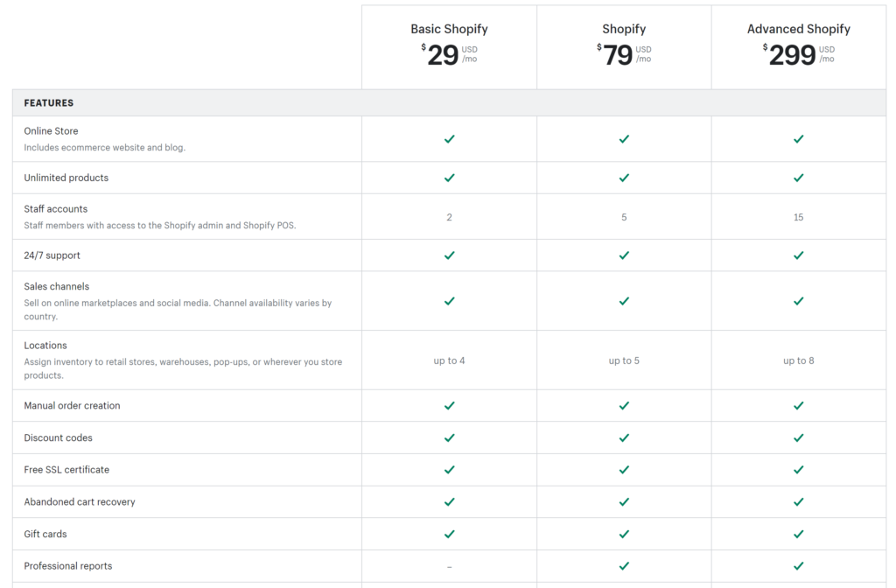Screen dimensions: 896x588
Task: Click the Staff accounts description about Shopify admin
Action: 160,225
